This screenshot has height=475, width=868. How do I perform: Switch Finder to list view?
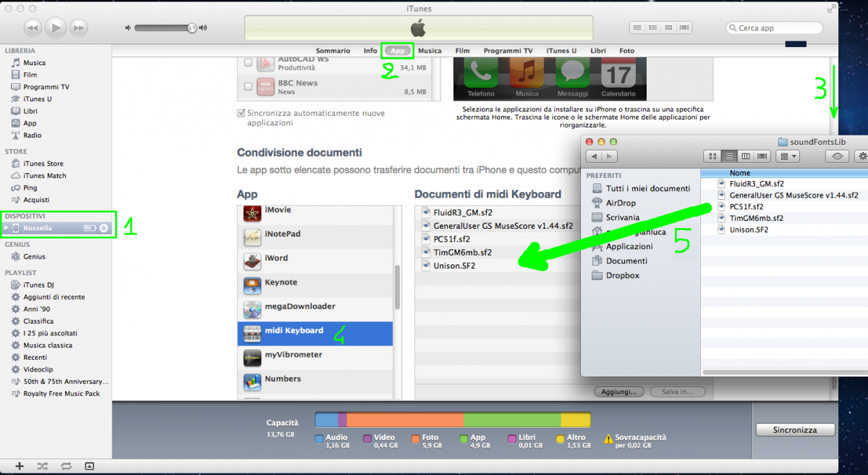pyautogui.click(x=730, y=156)
